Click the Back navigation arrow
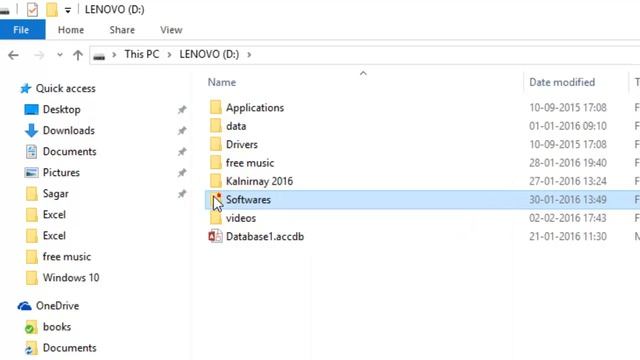 [x=13, y=55]
